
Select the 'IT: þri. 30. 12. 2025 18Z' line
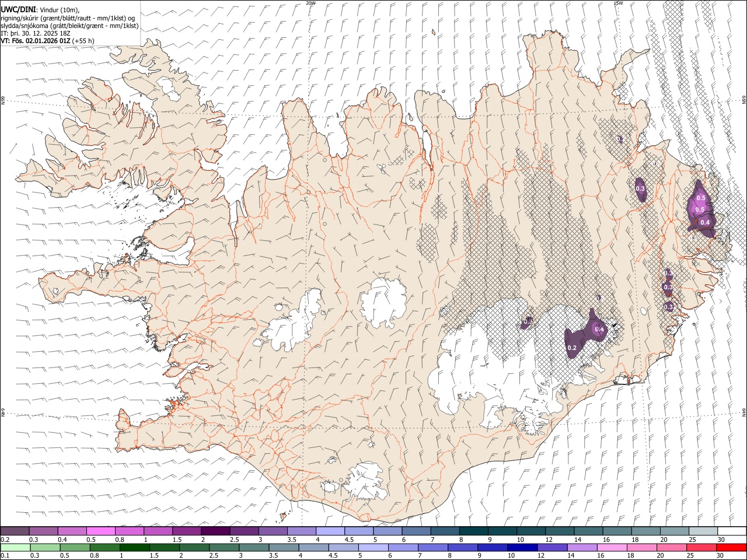tap(36, 33)
